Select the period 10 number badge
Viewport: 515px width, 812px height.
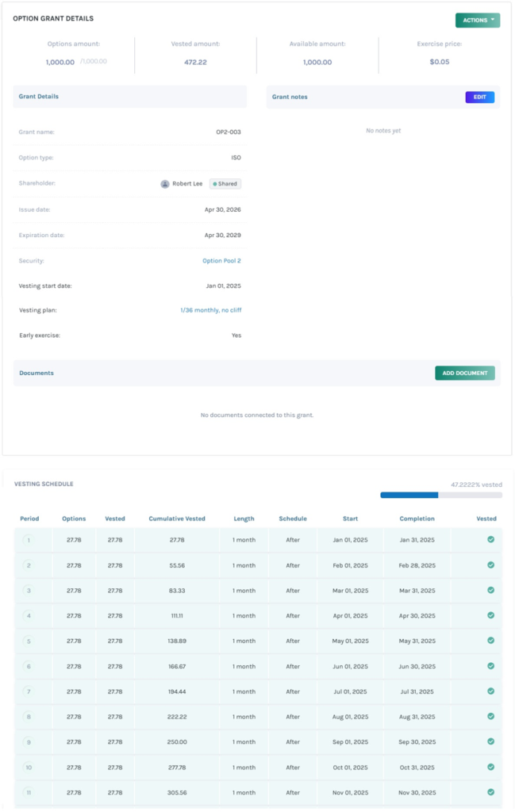coord(29,768)
